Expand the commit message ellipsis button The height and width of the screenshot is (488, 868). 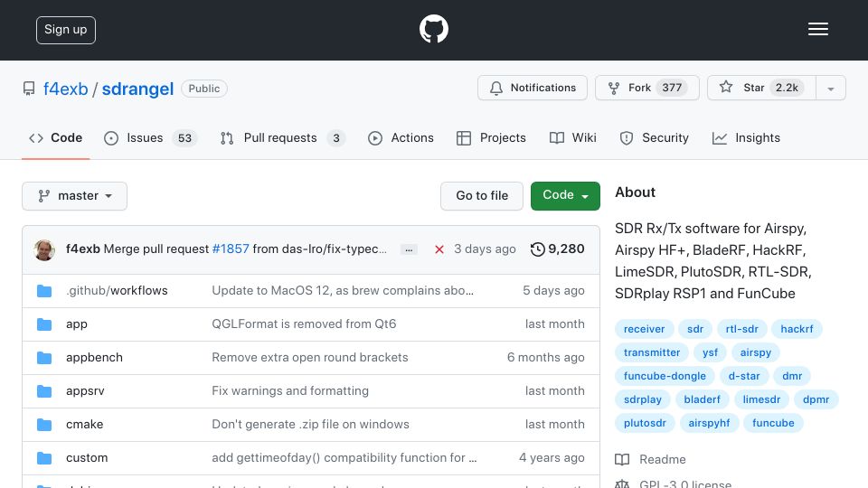click(x=409, y=249)
